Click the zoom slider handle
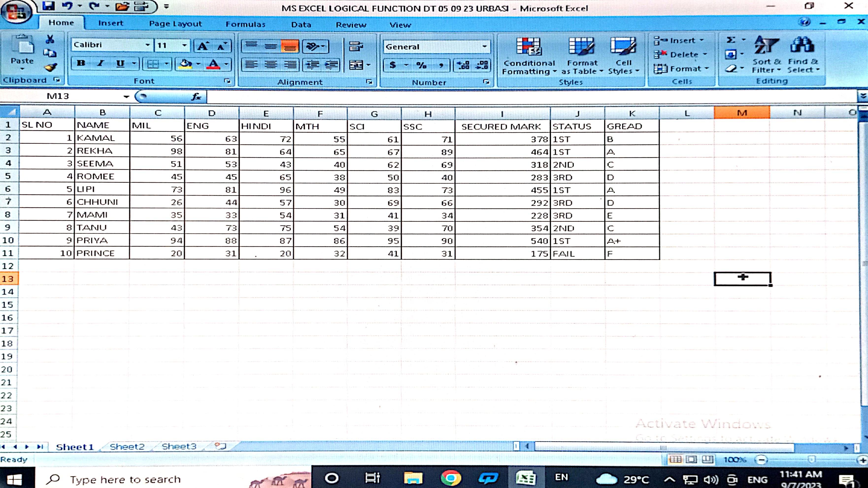 (x=812, y=459)
